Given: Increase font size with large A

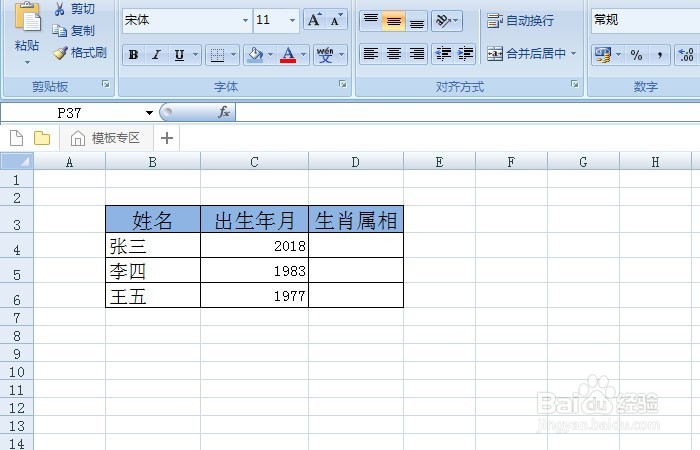Looking at the screenshot, I should (314, 20).
